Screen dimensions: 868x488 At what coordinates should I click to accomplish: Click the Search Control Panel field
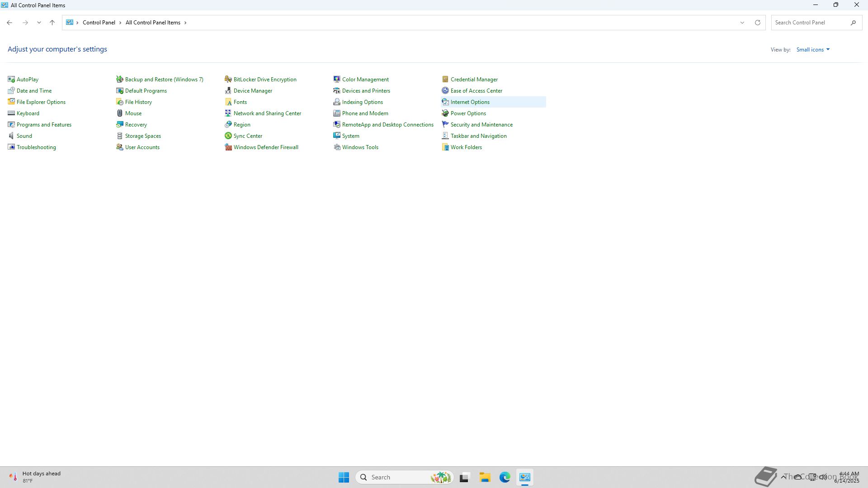(x=810, y=23)
